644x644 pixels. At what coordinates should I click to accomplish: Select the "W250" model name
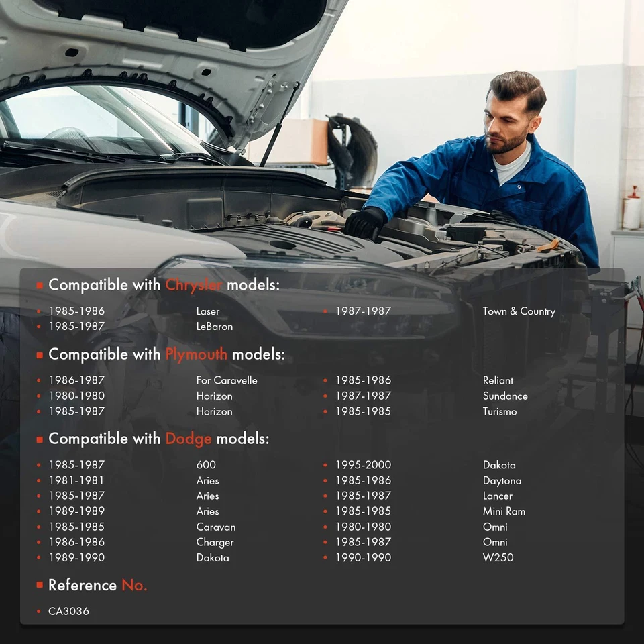click(x=498, y=557)
